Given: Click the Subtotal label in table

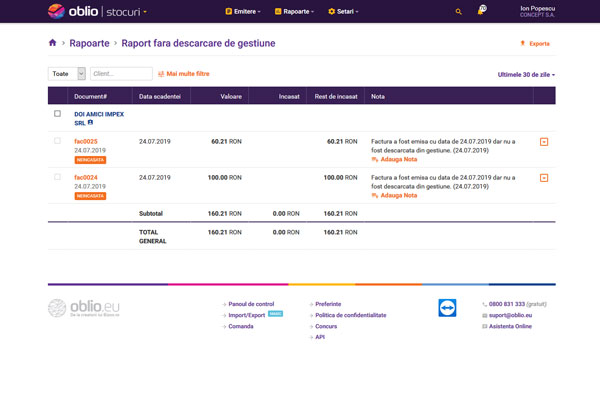Looking at the screenshot, I should pos(151,214).
